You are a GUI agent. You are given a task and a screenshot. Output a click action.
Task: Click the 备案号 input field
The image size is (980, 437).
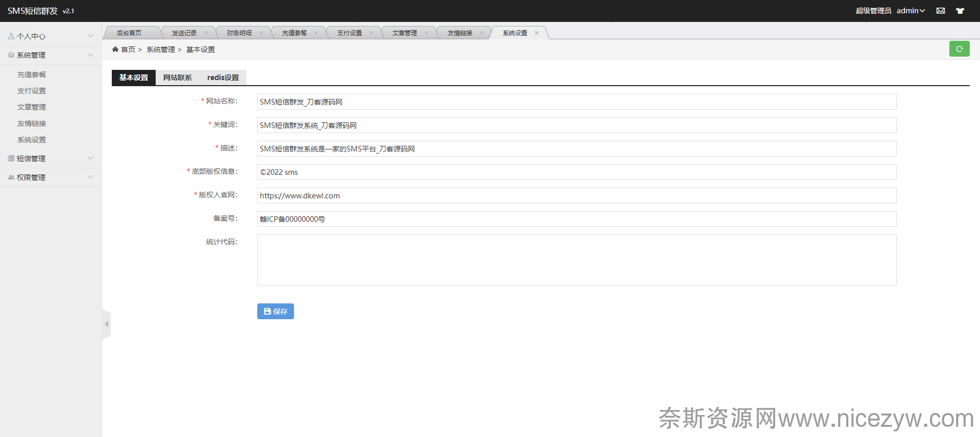point(577,219)
